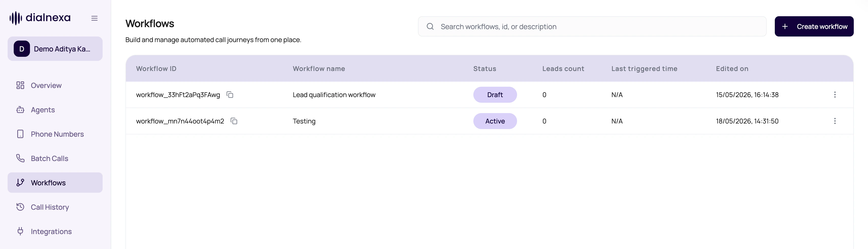This screenshot has height=249, width=868.
Task: Click Last triggered time column header
Action: [644, 69]
